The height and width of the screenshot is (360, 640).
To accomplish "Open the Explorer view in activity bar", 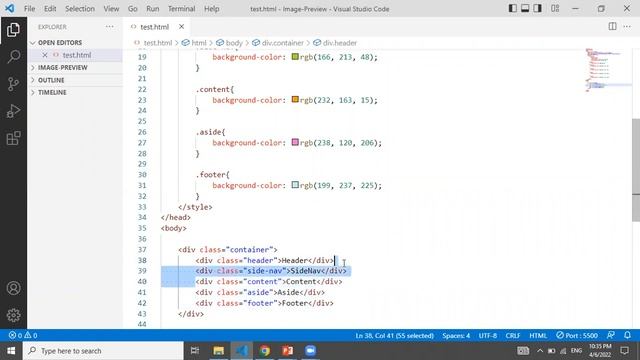I will click(x=13, y=30).
